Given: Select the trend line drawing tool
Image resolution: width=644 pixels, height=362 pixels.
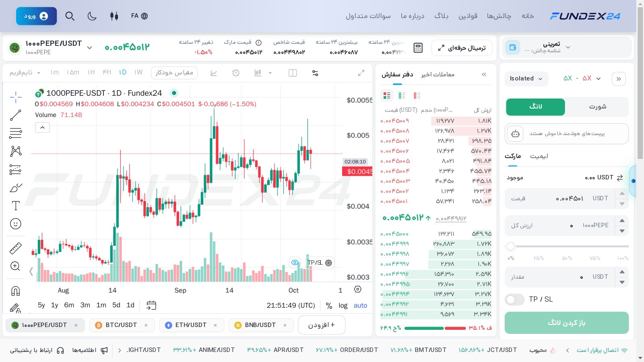Looking at the screenshot, I should point(16,115).
